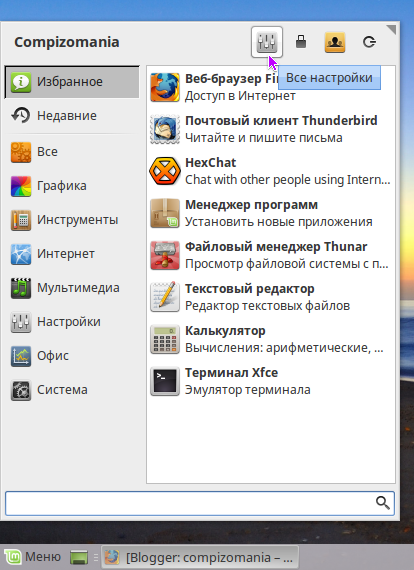Open the Офис category
The image size is (414, 570).
click(x=72, y=356)
